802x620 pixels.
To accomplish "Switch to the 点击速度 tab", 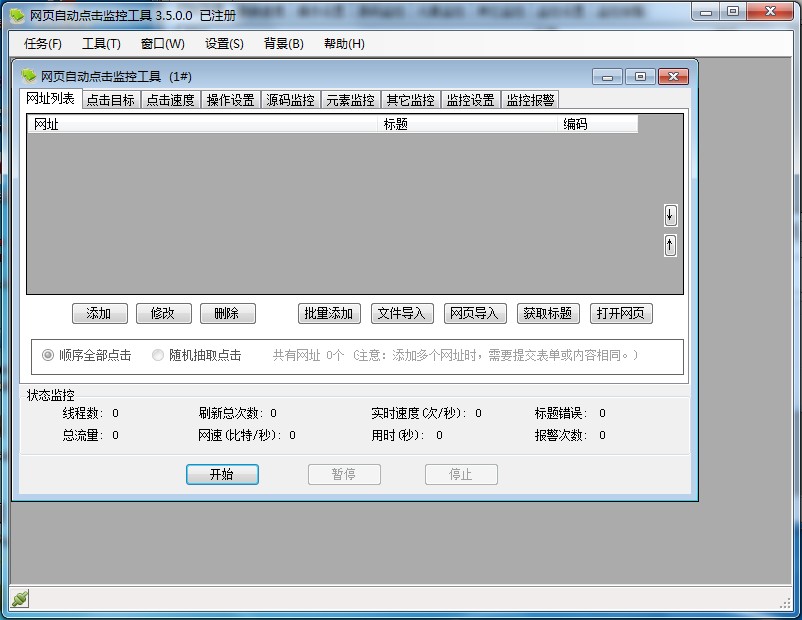I will tap(170, 100).
